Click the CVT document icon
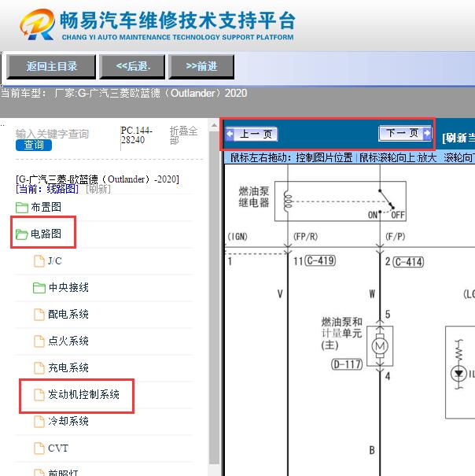 (x=39, y=448)
